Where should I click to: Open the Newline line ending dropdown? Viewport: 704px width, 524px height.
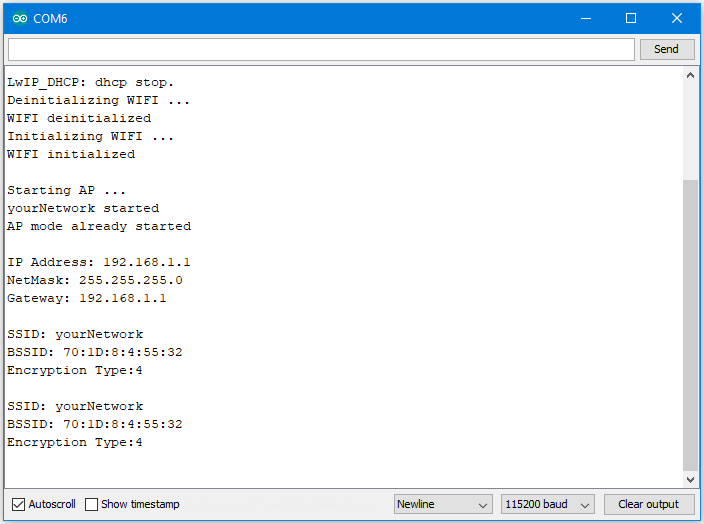[443, 504]
